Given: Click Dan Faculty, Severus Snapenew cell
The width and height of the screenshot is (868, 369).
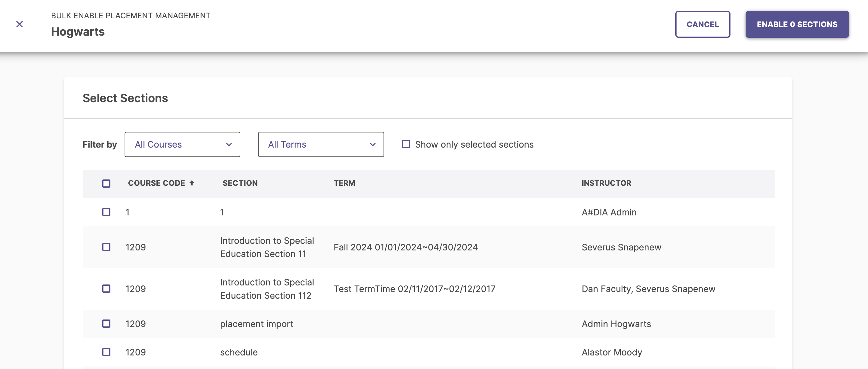Looking at the screenshot, I should click(648, 289).
